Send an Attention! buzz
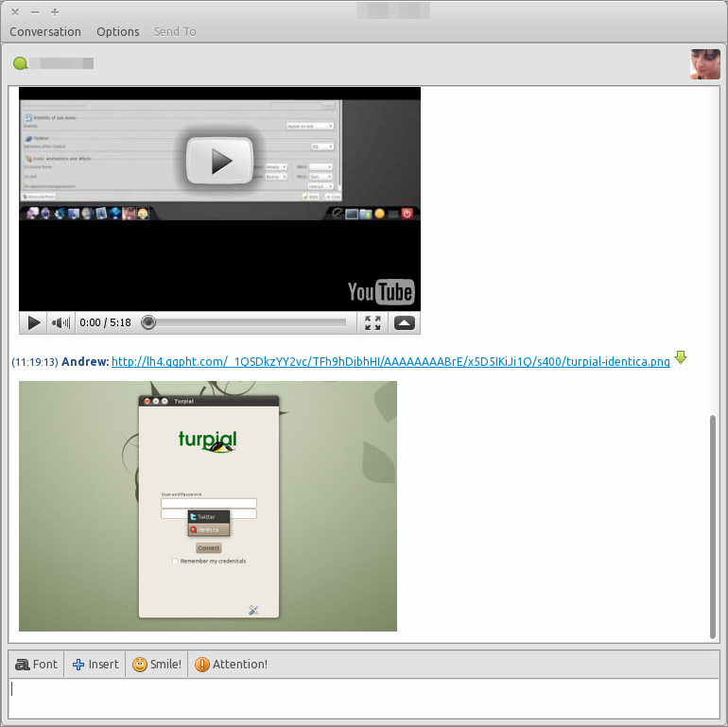Image resolution: width=728 pixels, height=727 pixels. click(x=231, y=665)
